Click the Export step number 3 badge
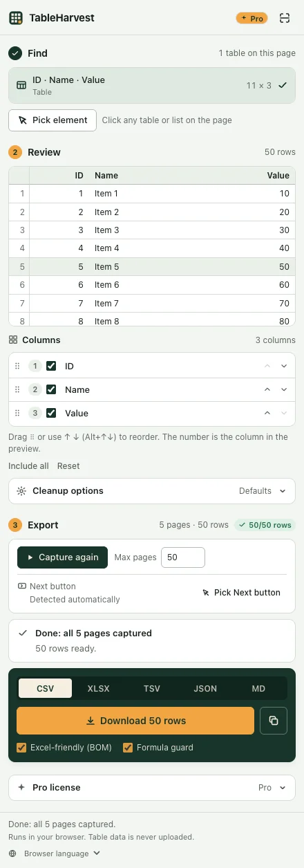The height and width of the screenshot is (868, 304). click(15, 525)
